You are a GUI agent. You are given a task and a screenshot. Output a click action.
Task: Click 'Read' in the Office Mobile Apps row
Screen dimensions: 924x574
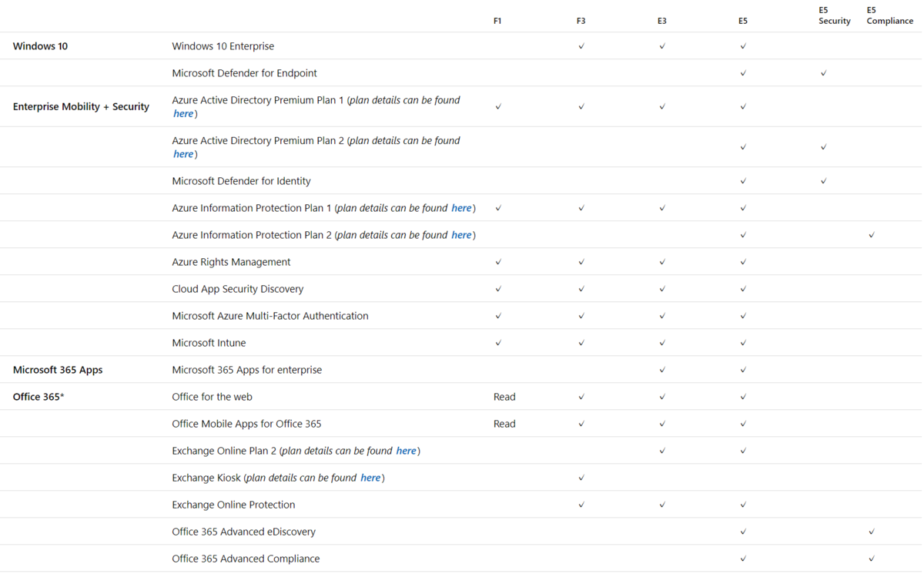504,424
